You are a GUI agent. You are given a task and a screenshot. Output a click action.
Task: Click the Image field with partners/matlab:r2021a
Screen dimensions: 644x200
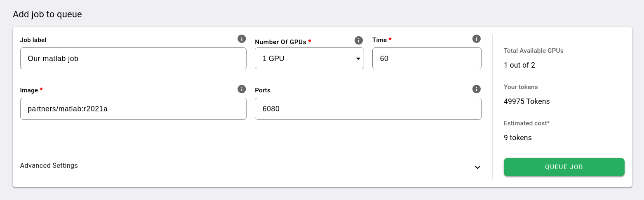pos(133,109)
